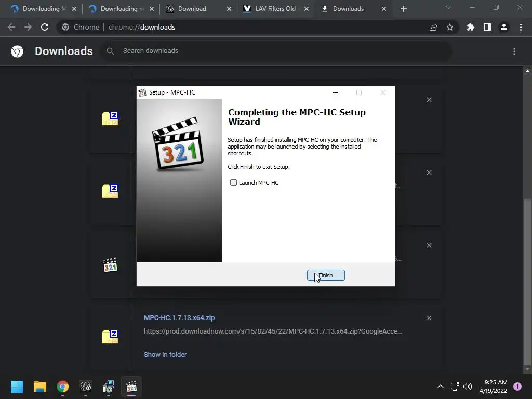532x399 pixels.
Task: Bookmark this page with star icon
Action: point(450,27)
